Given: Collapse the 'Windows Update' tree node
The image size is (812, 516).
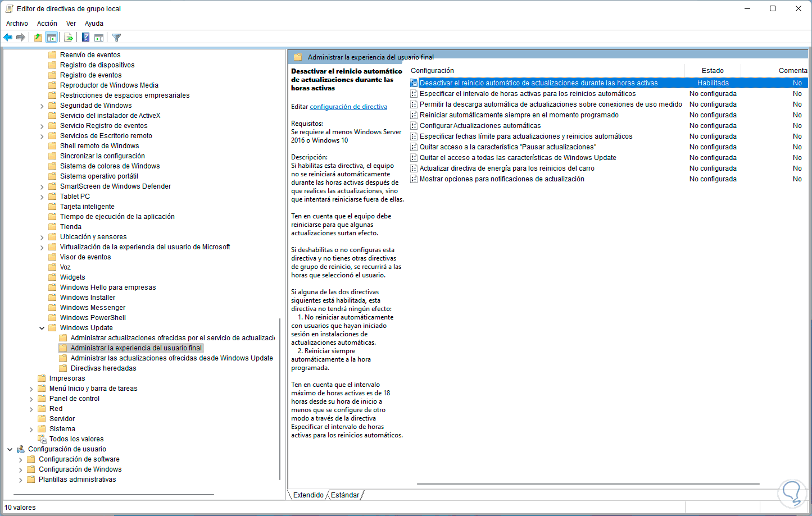Looking at the screenshot, I should 42,328.
